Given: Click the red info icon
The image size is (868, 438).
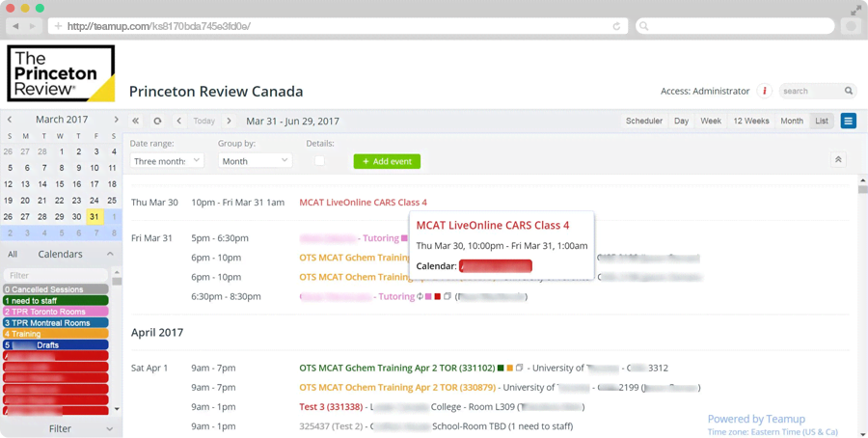Looking at the screenshot, I should 765,91.
